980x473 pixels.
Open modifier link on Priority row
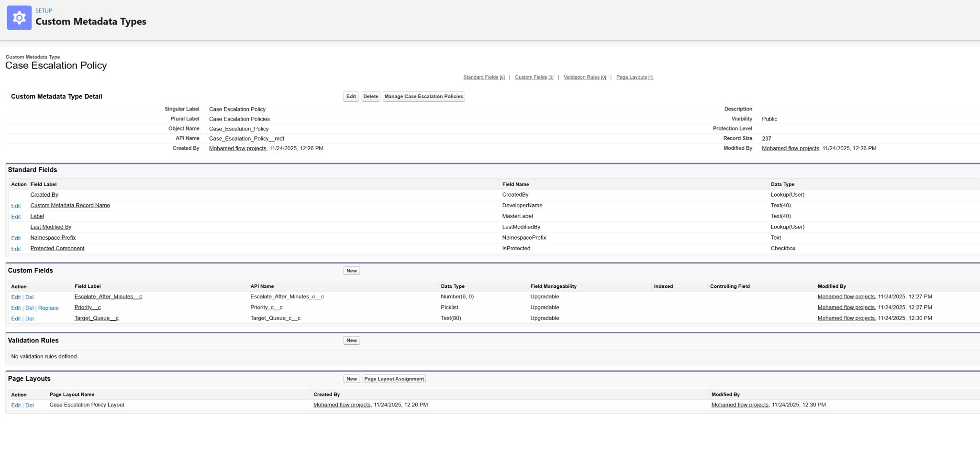point(846,307)
